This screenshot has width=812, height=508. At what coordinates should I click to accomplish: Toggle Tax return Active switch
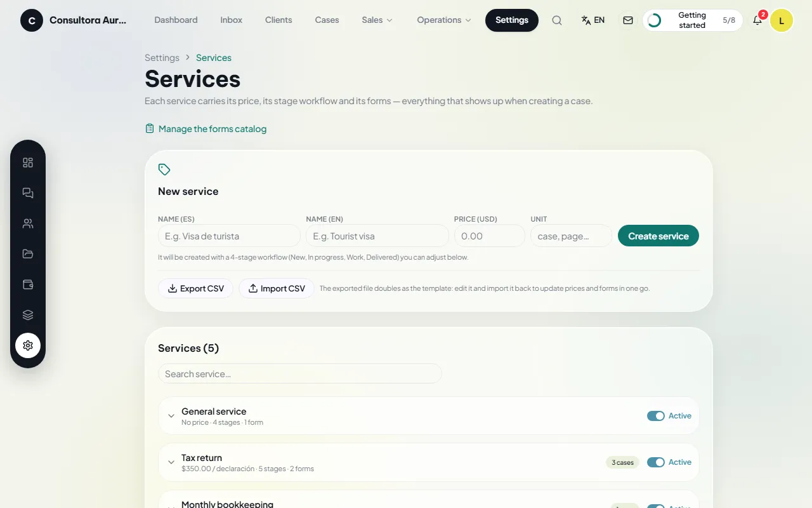point(656,462)
